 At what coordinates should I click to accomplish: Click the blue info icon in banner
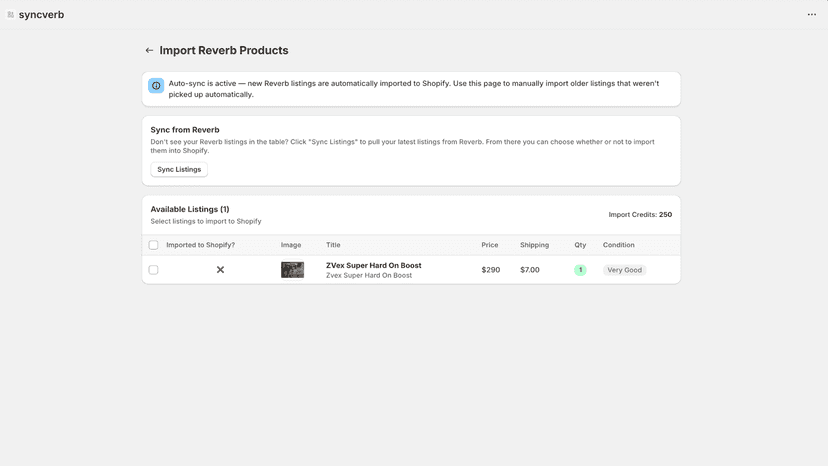(156, 86)
